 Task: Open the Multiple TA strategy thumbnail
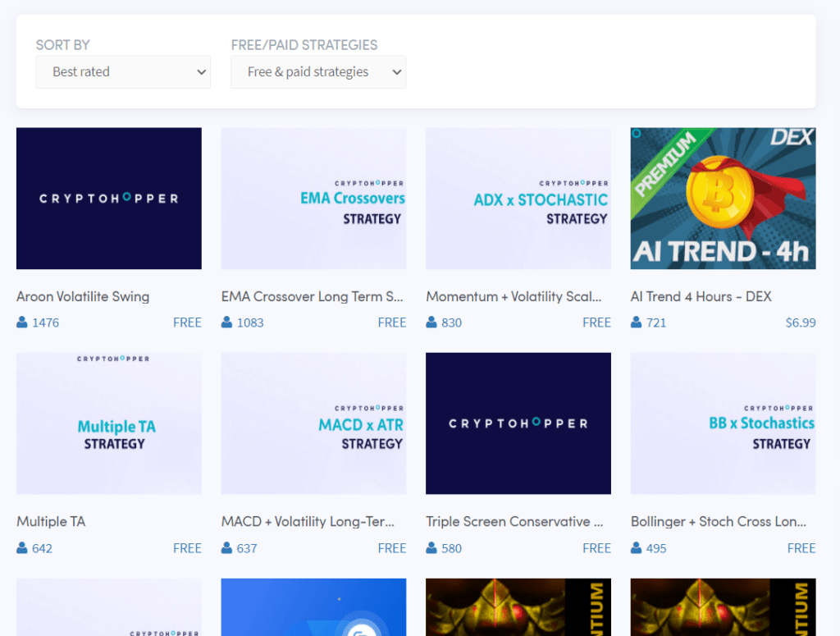109,423
